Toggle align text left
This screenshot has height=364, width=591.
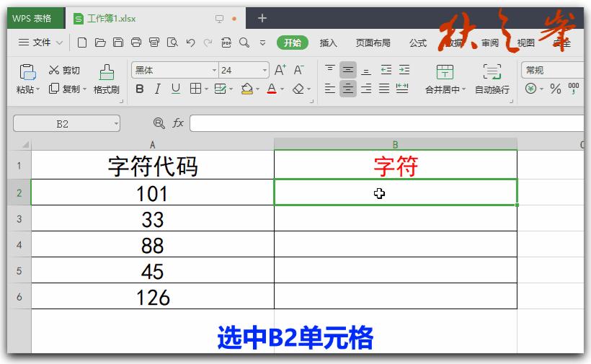tap(330, 89)
